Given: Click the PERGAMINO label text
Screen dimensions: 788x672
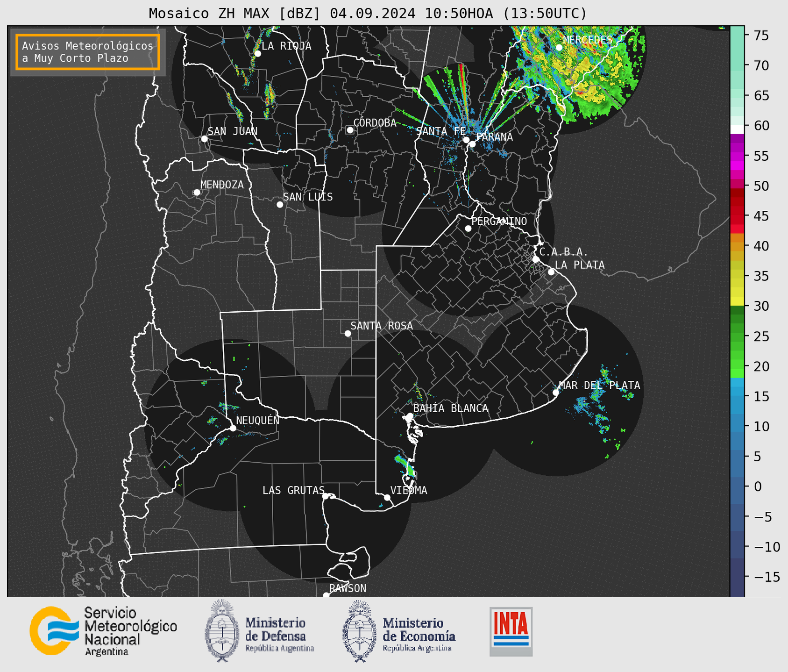Looking at the screenshot, I should click(x=499, y=222).
